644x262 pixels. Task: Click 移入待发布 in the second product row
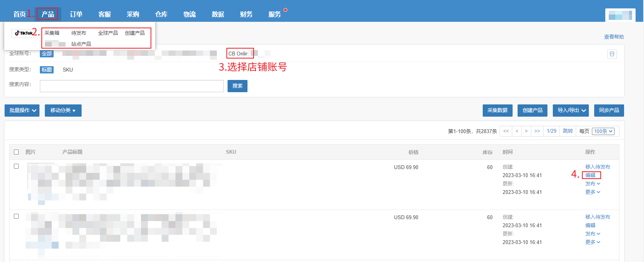point(598,217)
